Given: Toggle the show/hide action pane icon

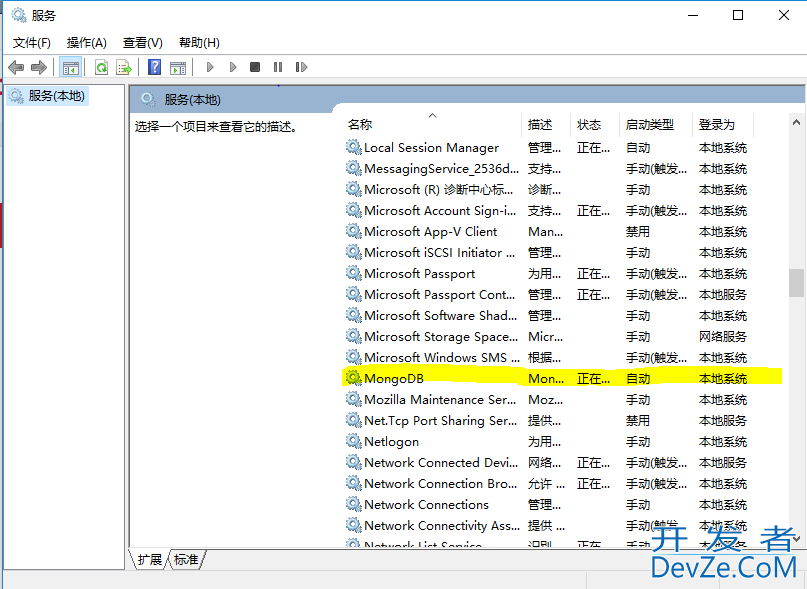Looking at the screenshot, I should pos(178,67).
